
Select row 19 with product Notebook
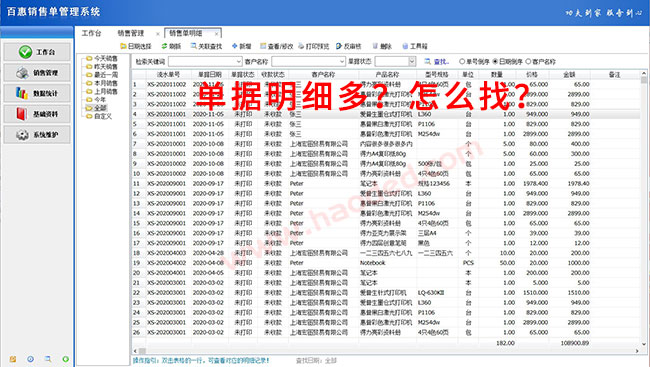point(386,263)
